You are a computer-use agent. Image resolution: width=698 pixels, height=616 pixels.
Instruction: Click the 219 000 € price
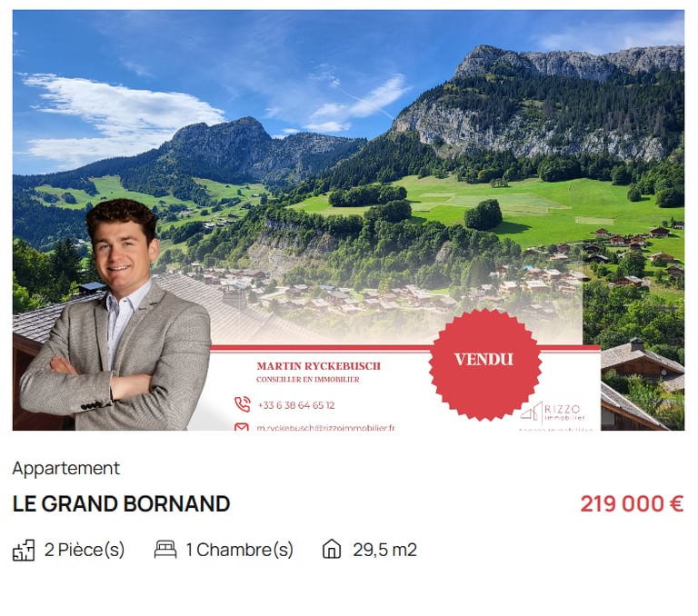coord(632,504)
